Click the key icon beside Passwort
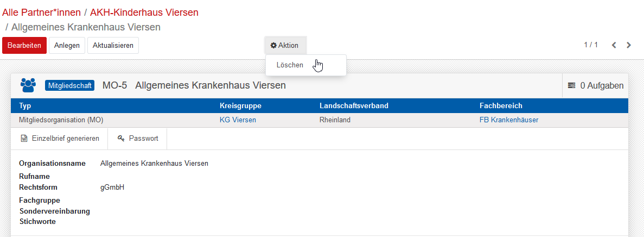This screenshot has height=237, width=644. [121, 139]
